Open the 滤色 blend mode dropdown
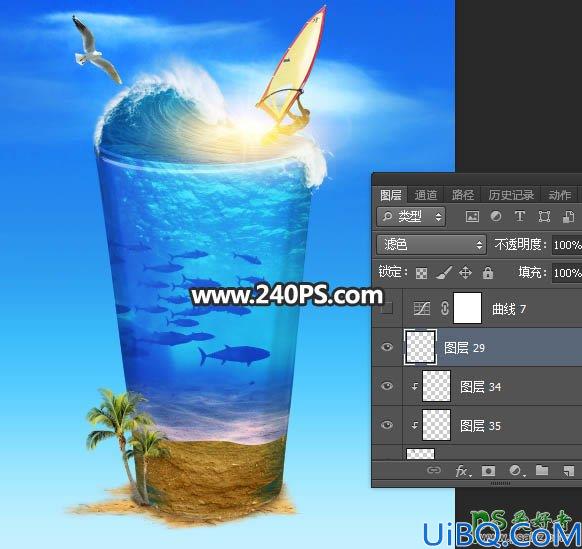The width and height of the screenshot is (582, 549). [x=431, y=245]
